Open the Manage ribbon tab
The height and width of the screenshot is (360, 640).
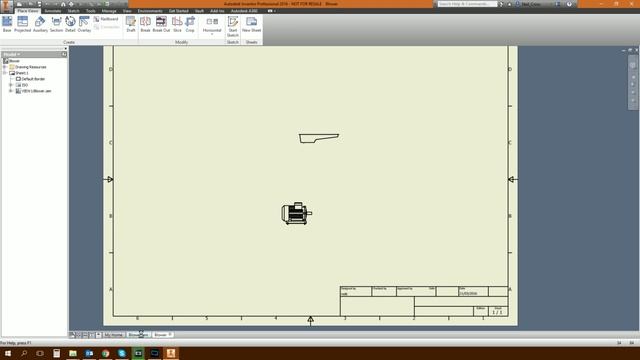(x=109, y=11)
